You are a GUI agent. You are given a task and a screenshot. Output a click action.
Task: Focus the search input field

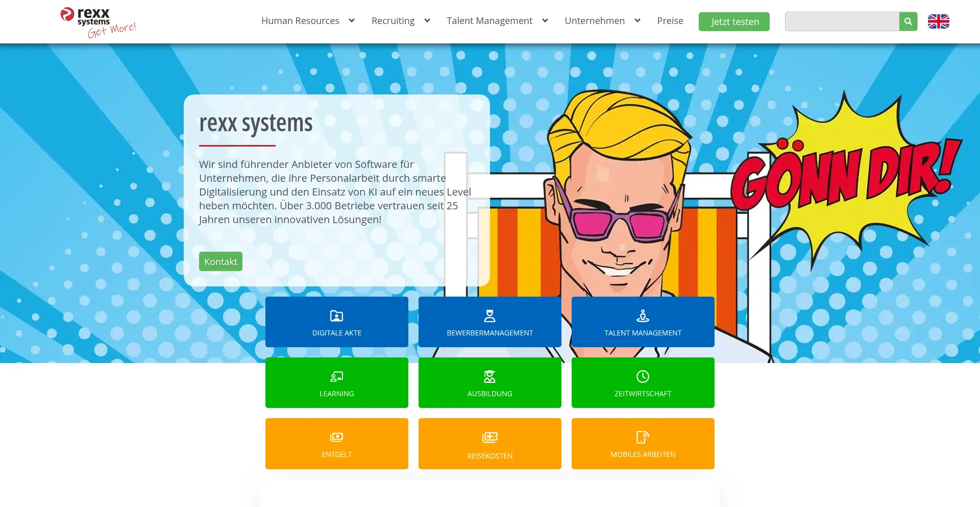(842, 21)
